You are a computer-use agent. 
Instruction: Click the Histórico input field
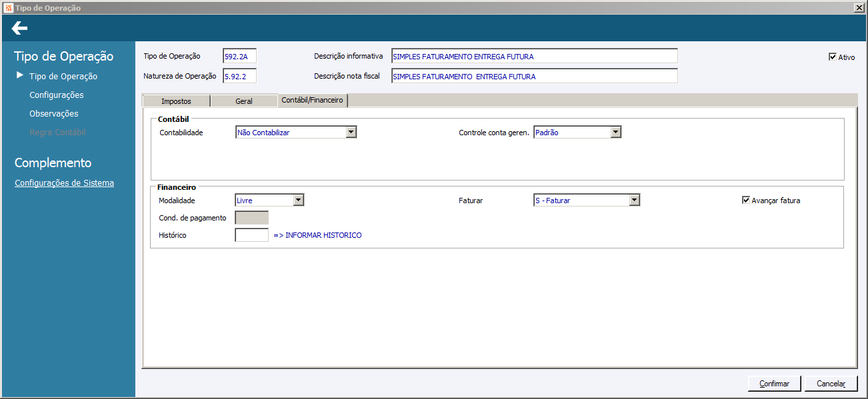[252, 235]
